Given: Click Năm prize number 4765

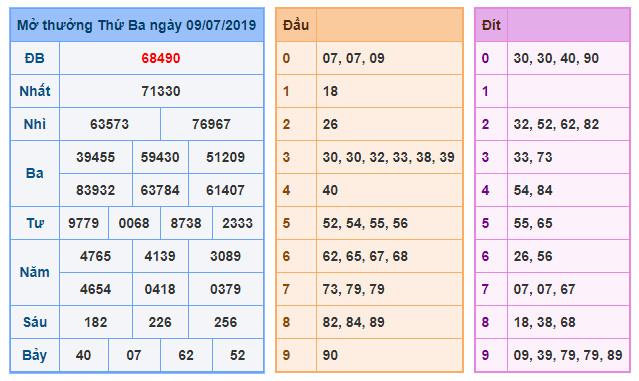Looking at the screenshot, I should (96, 256).
